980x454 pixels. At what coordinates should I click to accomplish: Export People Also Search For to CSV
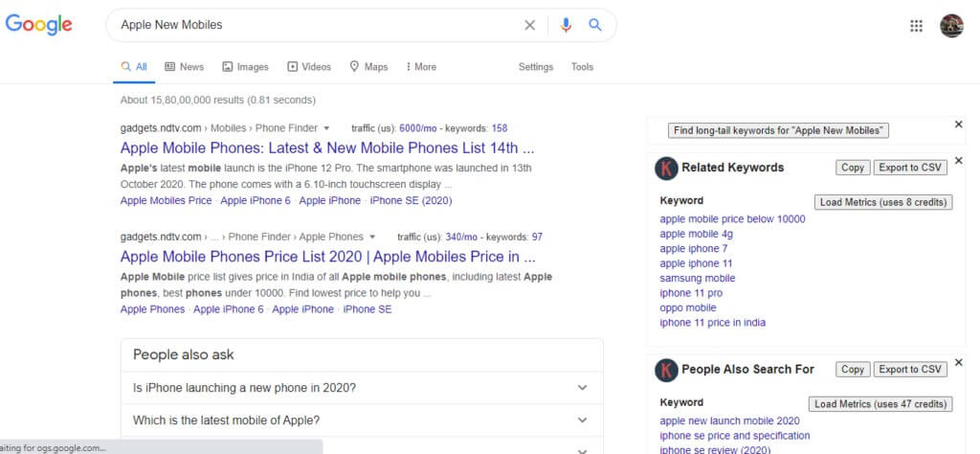pyautogui.click(x=910, y=370)
